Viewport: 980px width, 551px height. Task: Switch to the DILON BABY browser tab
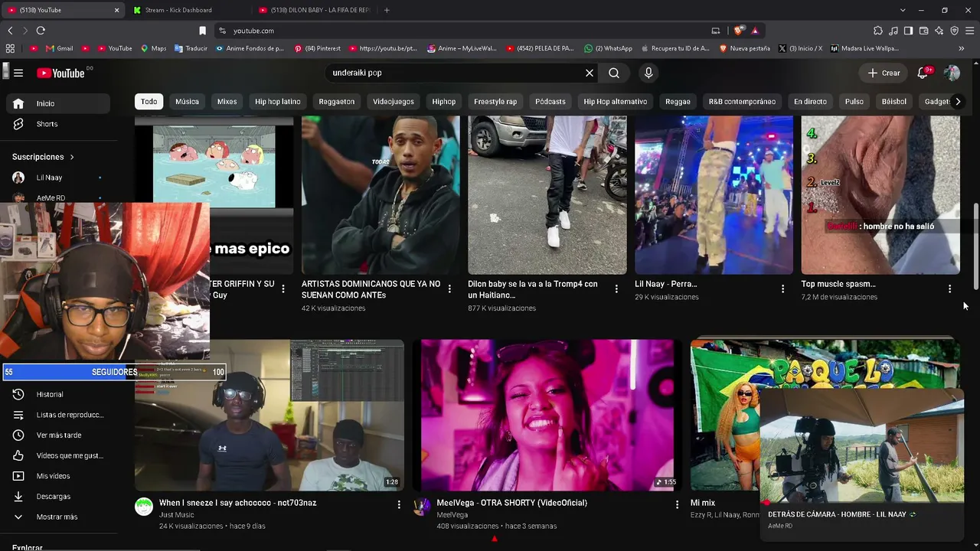coord(314,10)
